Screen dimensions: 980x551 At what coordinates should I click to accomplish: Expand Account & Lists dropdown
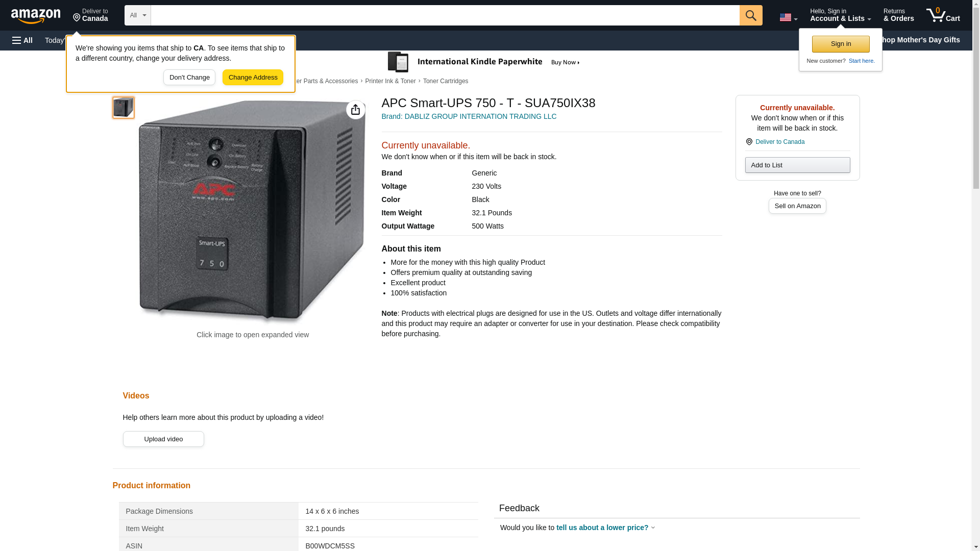(840, 15)
